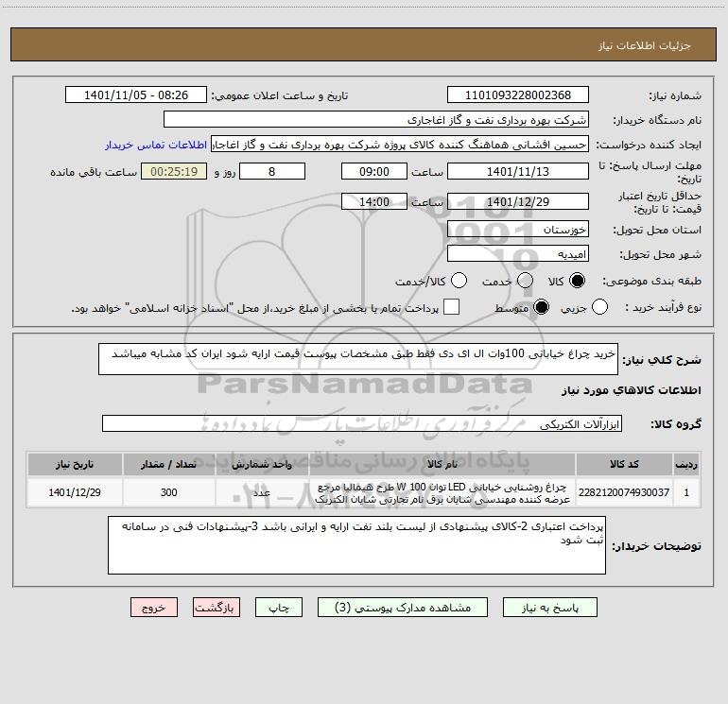Viewport: 728px width, 704px height.
Task: Click the goods group field ابزارآلات الکتریکی
Action: (362, 423)
